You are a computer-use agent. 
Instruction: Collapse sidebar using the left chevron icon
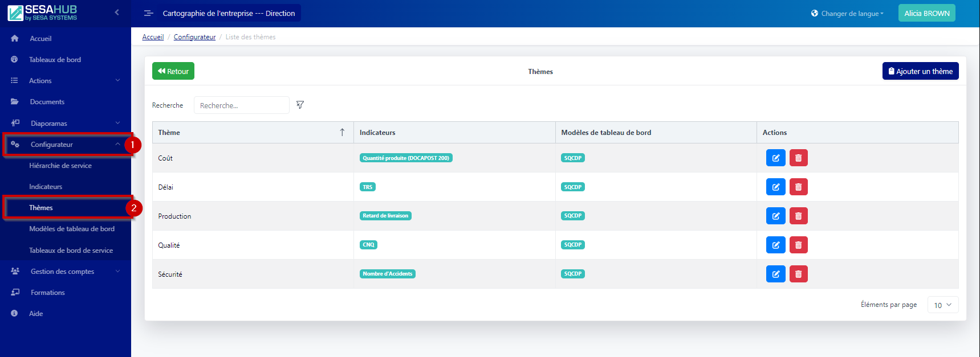click(x=117, y=12)
